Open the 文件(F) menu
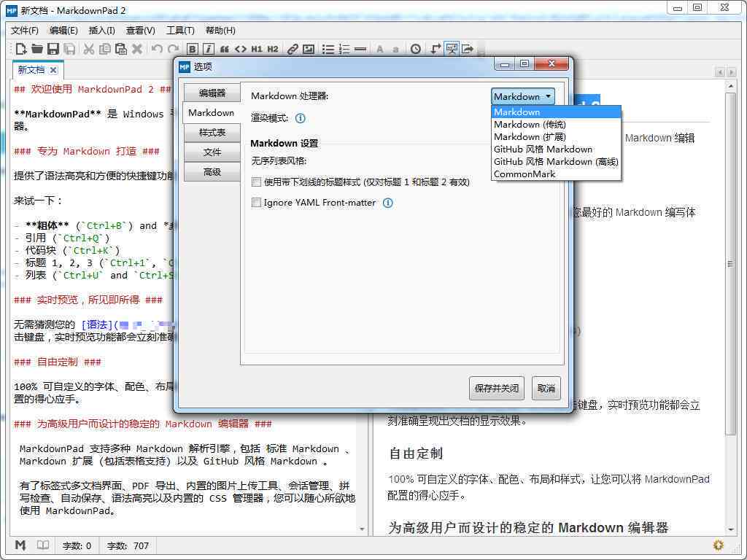Image resolution: width=747 pixels, height=560 pixels. click(24, 31)
